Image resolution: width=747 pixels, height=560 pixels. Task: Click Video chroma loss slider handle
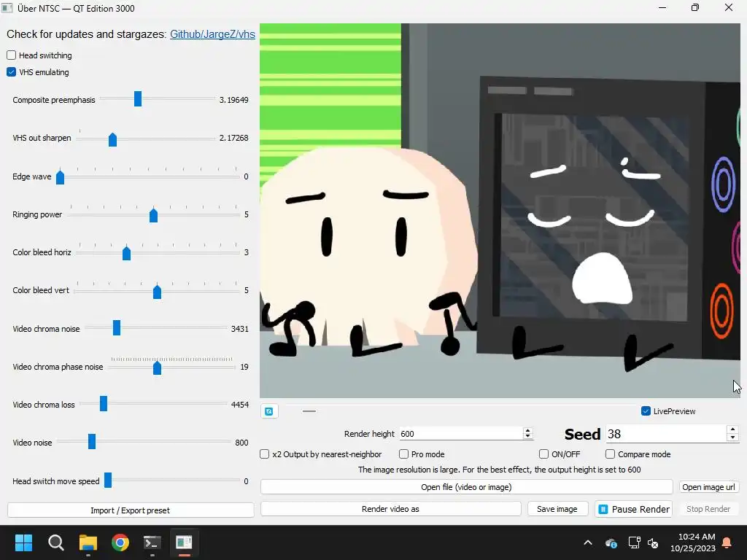click(x=104, y=403)
